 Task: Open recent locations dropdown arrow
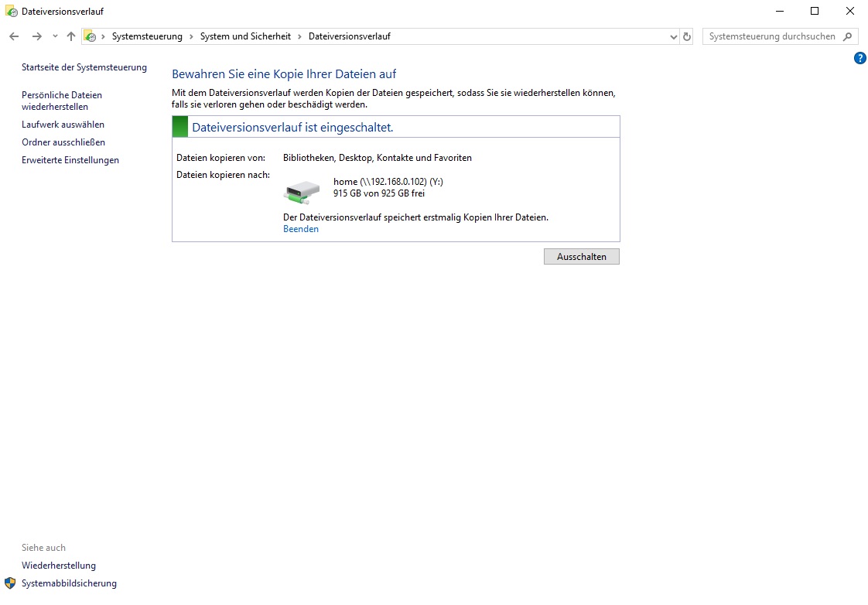[55, 36]
